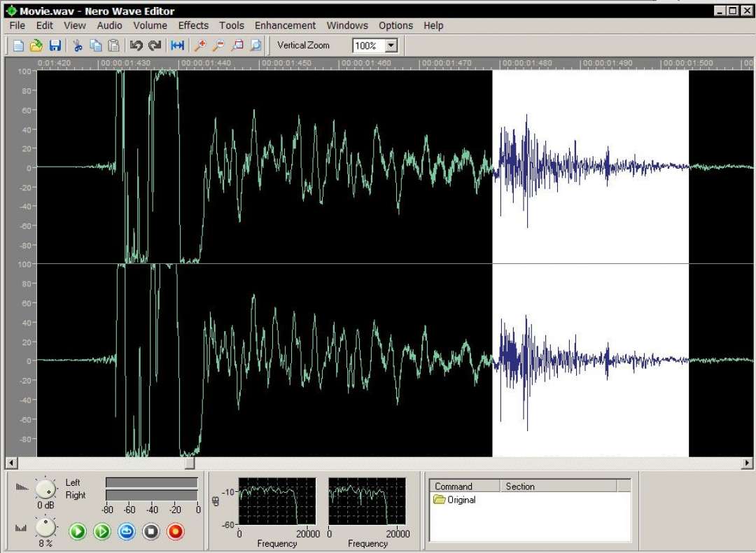Stop playback with the square button
The width and height of the screenshot is (756, 553).
pyautogui.click(x=151, y=532)
